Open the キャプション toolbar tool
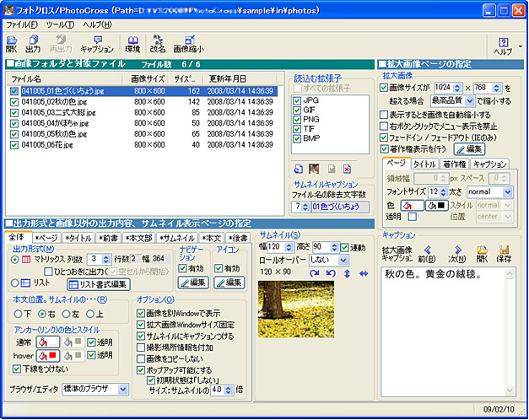The width and height of the screenshot is (529, 420). click(x=97, y=44)
